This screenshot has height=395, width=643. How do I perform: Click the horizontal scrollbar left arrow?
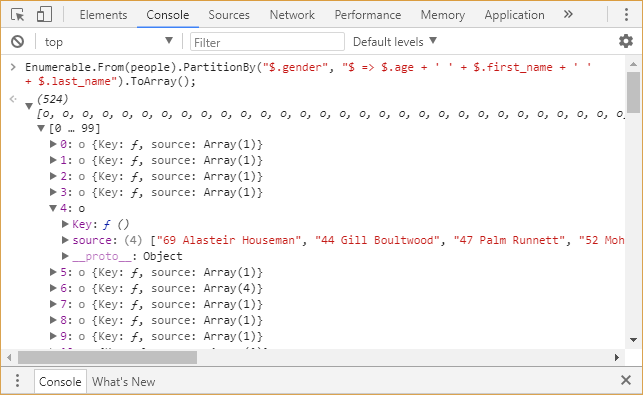point(9,357)
